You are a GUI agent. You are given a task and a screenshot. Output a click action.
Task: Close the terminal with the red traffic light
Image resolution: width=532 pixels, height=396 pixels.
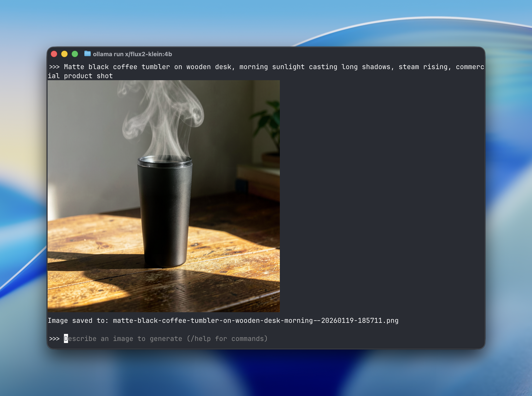point(54,54)
